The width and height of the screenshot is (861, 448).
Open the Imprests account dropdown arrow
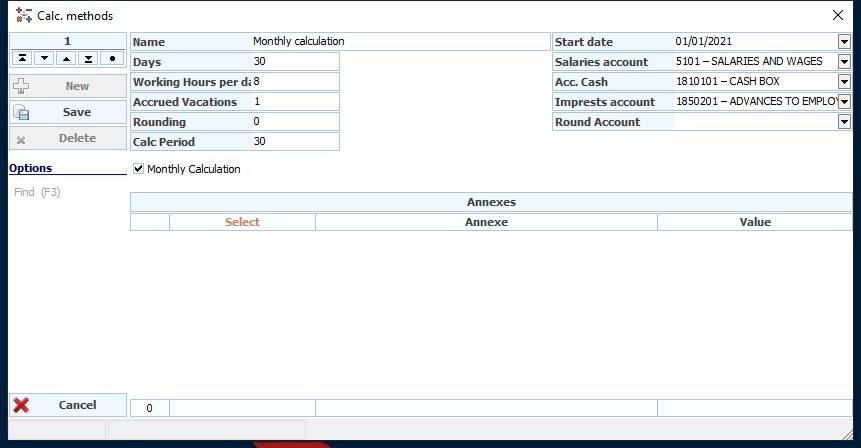(x=844, y=102)
